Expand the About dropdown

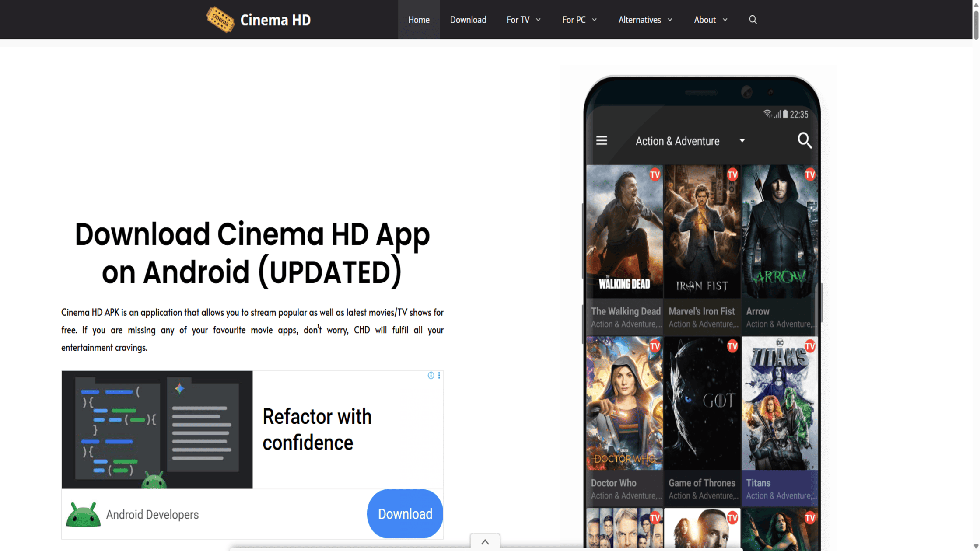coord(710,20)
